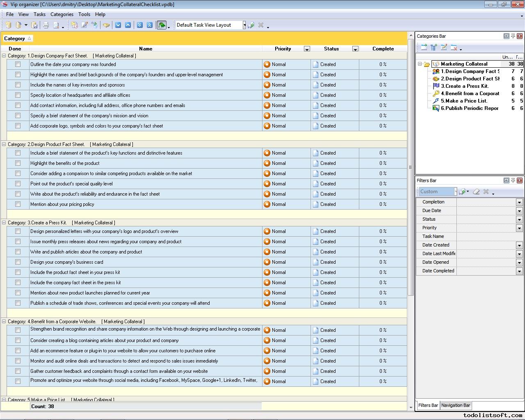525x420 pixels.
Task: Collapse the '3.Create a Press Kit' category group
Action: point(4,223)
